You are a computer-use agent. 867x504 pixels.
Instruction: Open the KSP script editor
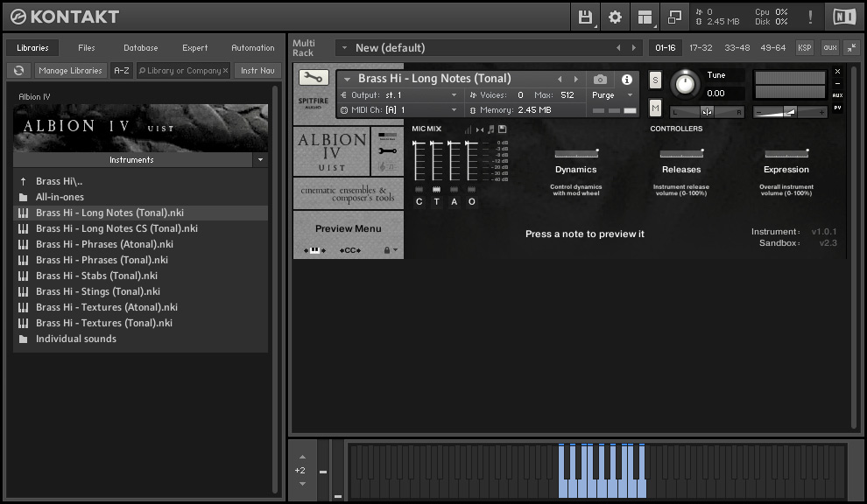point(804,47)
